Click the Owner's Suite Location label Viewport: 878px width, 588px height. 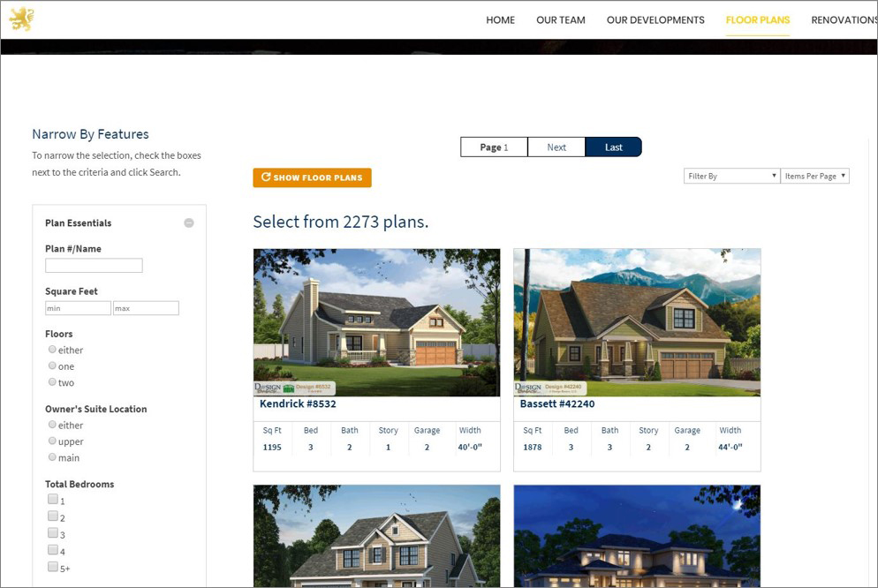click(95, 409)
